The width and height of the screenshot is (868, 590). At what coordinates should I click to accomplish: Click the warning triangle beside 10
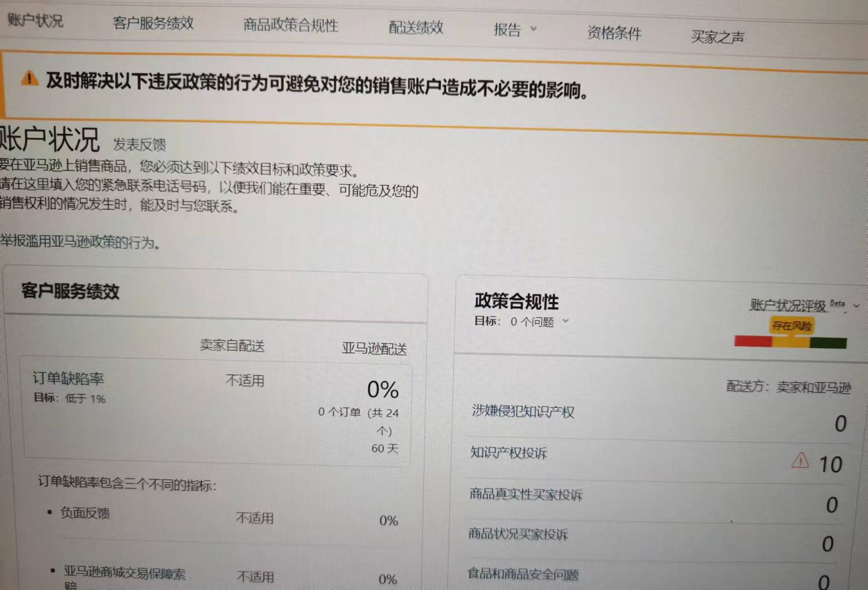(x=800, y=460)
